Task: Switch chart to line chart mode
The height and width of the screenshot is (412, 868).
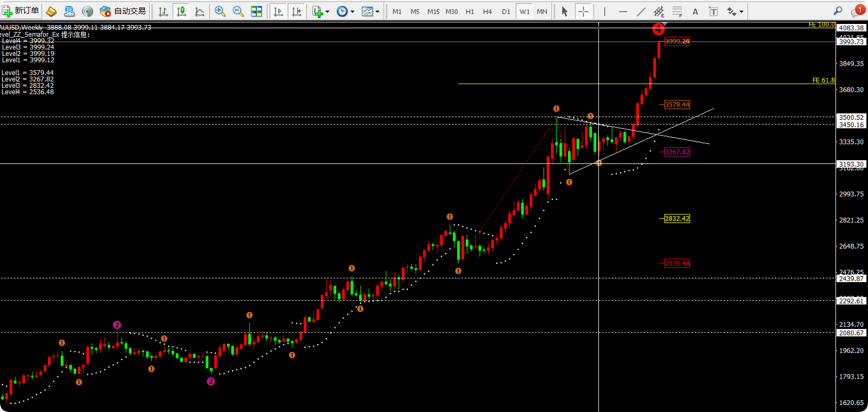Action: [x=200, y=11]
